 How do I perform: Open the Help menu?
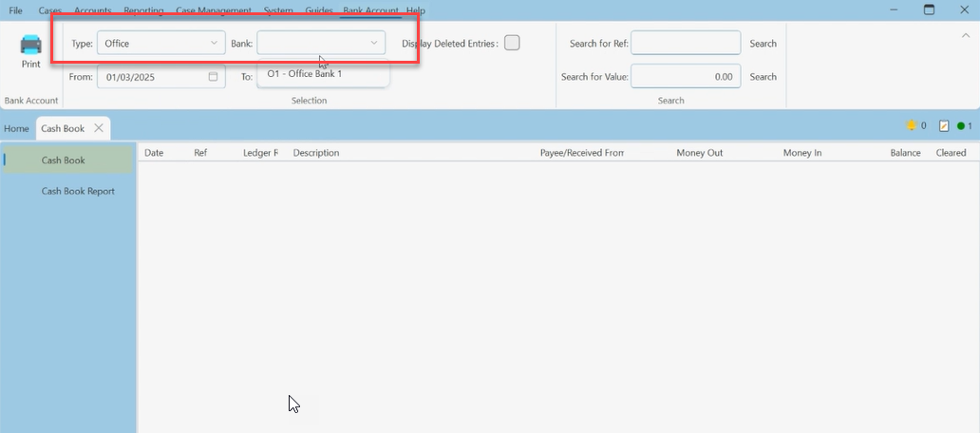pos(416,10)
